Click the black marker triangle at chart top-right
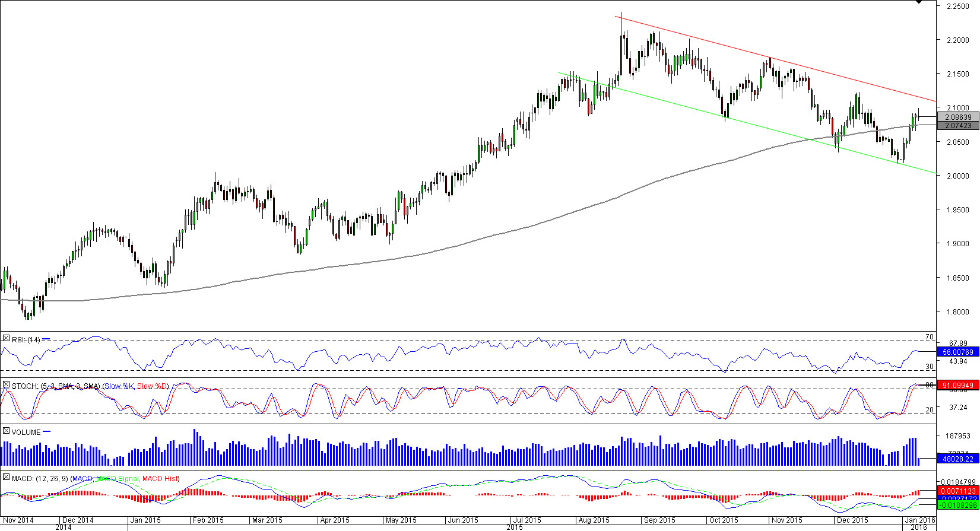 pos(919,2)
